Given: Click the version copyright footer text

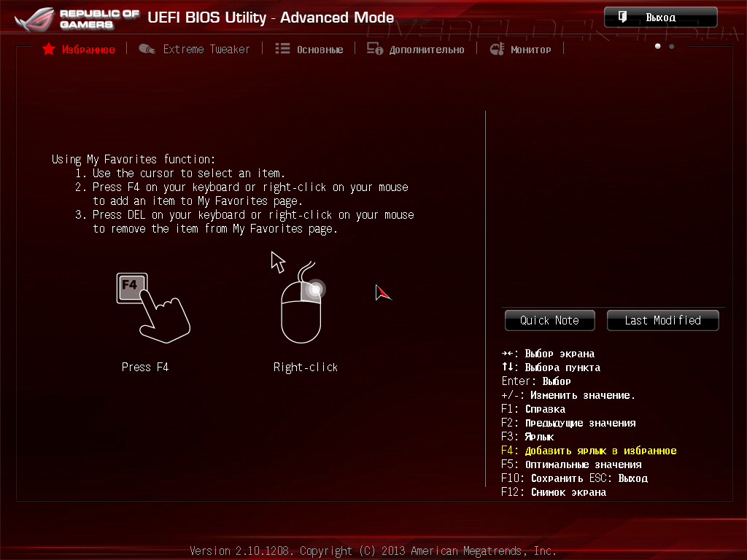Looking at the screenshot, I should click(373, 551).
